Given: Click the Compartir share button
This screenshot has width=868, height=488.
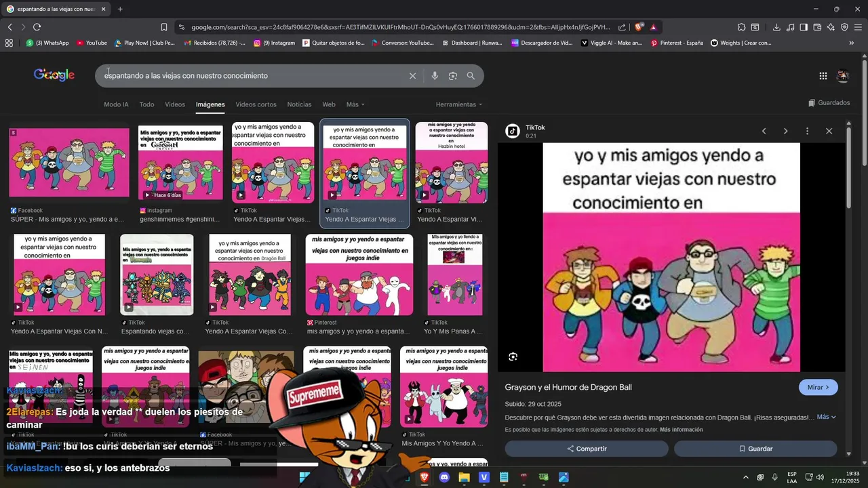Looking at the screenshot, I should point(587,449).
